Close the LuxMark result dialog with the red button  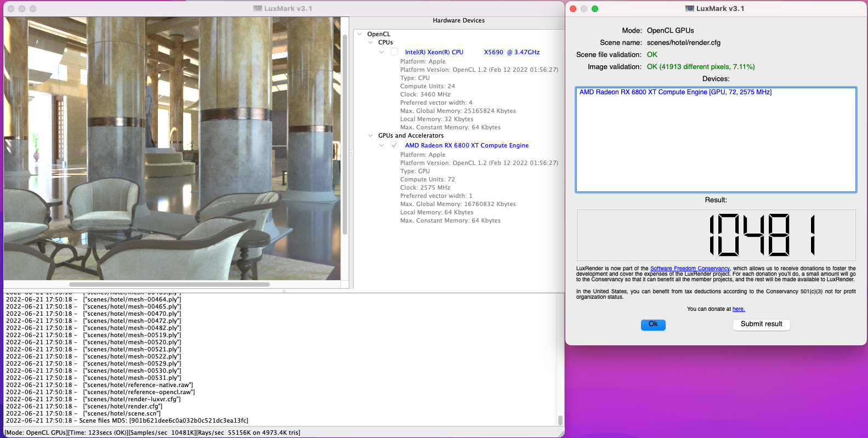click(573, 9)
